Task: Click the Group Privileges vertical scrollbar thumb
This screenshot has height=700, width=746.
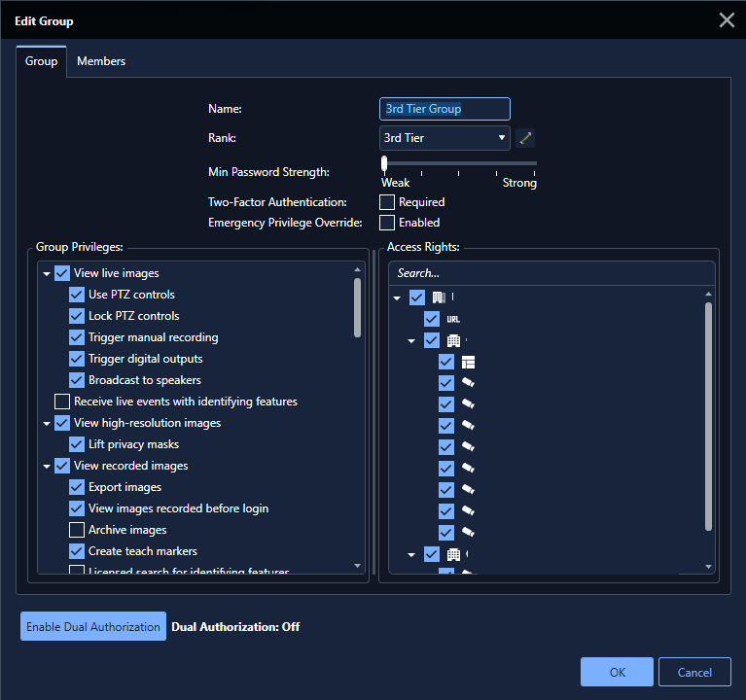Action: pos(357,307)
